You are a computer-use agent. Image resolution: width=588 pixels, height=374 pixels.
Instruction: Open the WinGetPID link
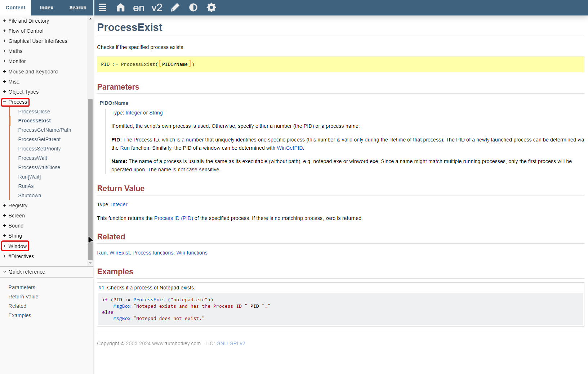point(290,148)
